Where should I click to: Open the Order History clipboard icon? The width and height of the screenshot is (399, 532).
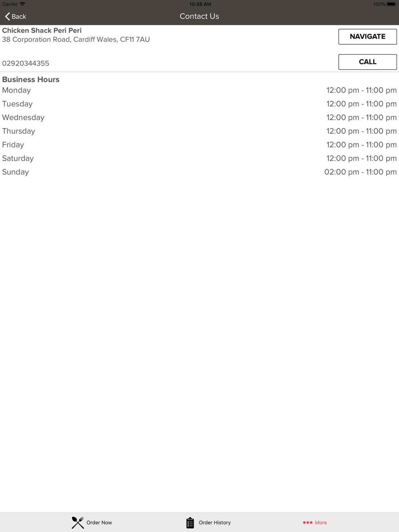tap(190, 522)
